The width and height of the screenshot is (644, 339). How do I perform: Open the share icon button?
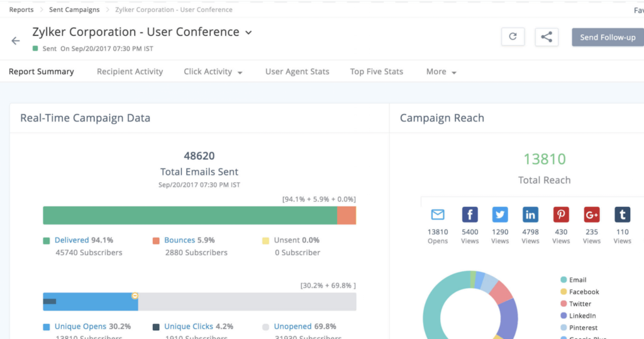coord(547,36)
